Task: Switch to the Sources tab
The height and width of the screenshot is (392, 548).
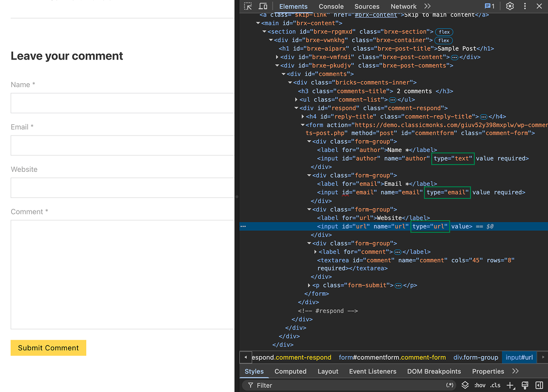Action: pyautogui.click(x=367, y=6)
